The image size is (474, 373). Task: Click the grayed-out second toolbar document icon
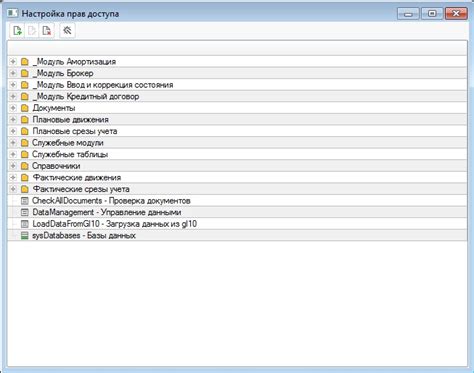pos(32,31)
